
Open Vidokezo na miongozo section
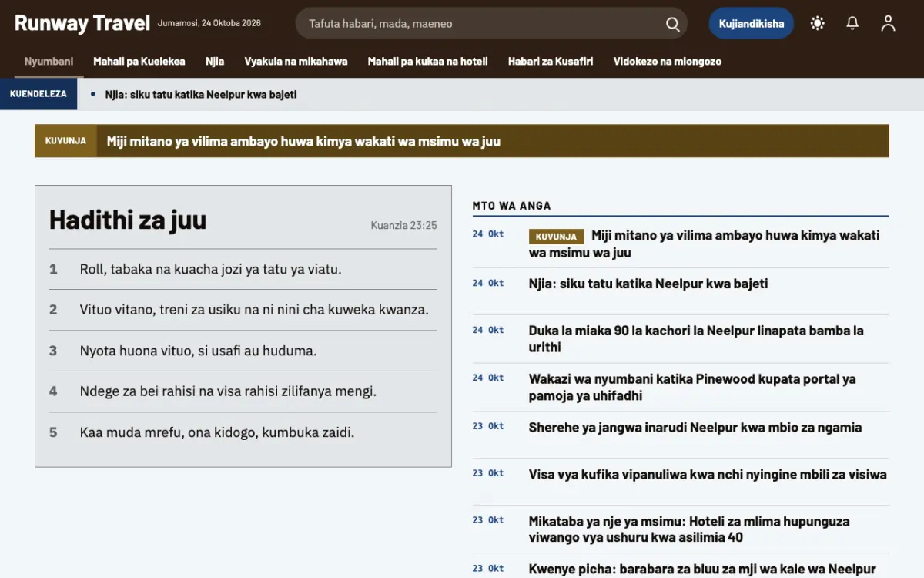[668, 62]
